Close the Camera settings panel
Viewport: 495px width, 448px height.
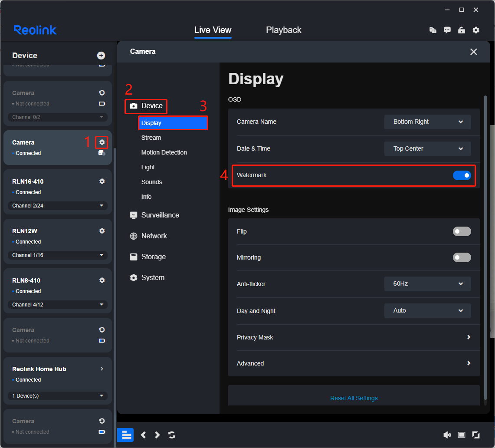[473, 52]
